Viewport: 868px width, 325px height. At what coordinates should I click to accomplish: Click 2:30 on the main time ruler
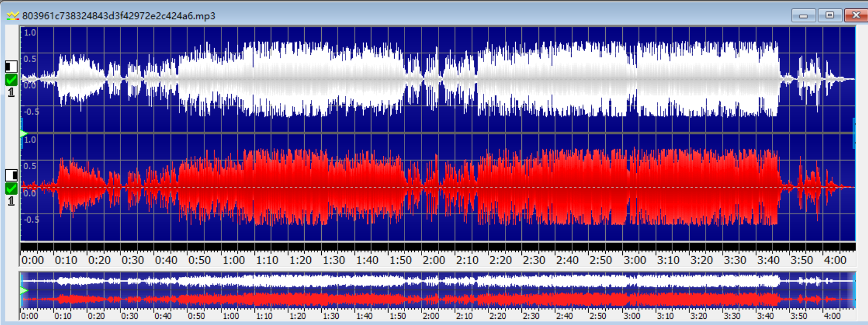[x=533, y=260]
